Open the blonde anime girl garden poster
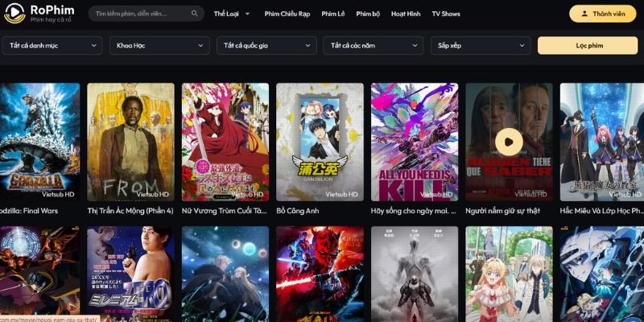Screen dimensions: 644x322 pyautogui.click(x=510, y=274)
